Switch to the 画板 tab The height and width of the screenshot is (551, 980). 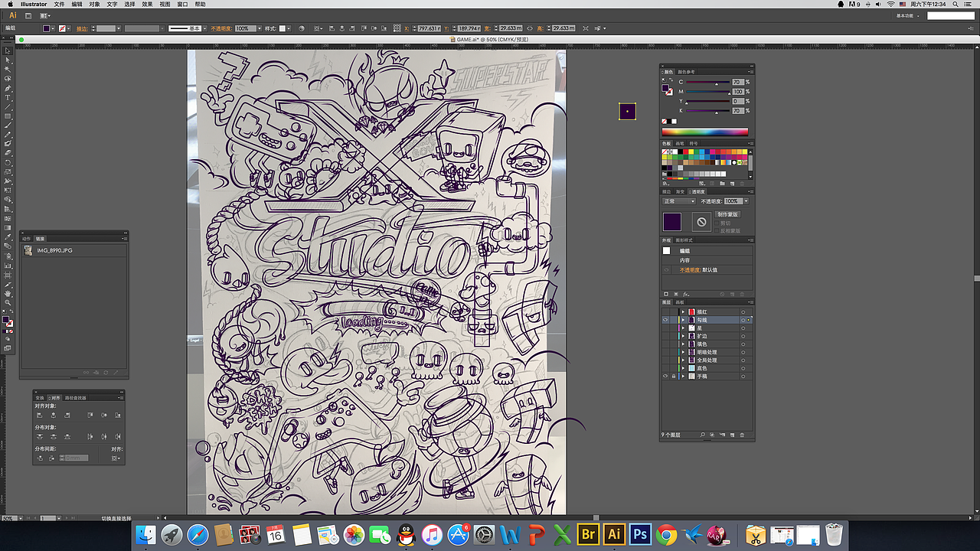click(680, 303)
